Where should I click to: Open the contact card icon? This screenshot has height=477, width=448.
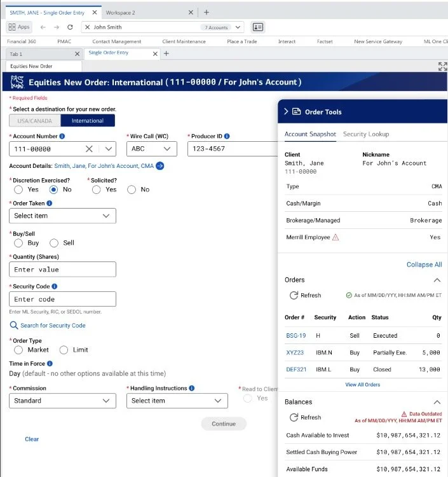(258, 27)
